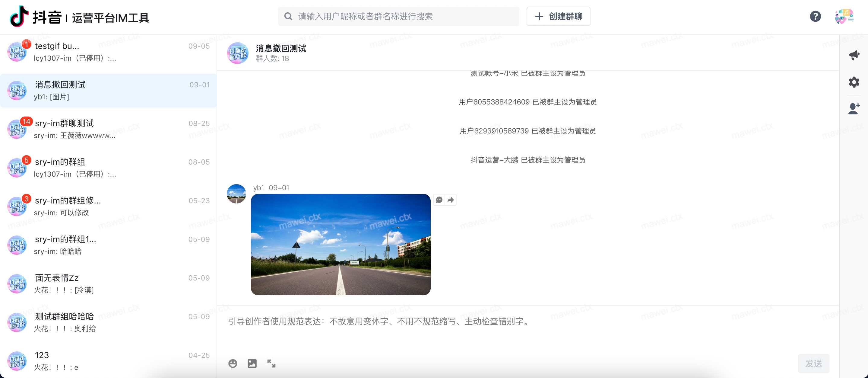Select the 消息撤回测试 conversation in list
This screenshot has height=378, width=868.
(x=108, y=90)
